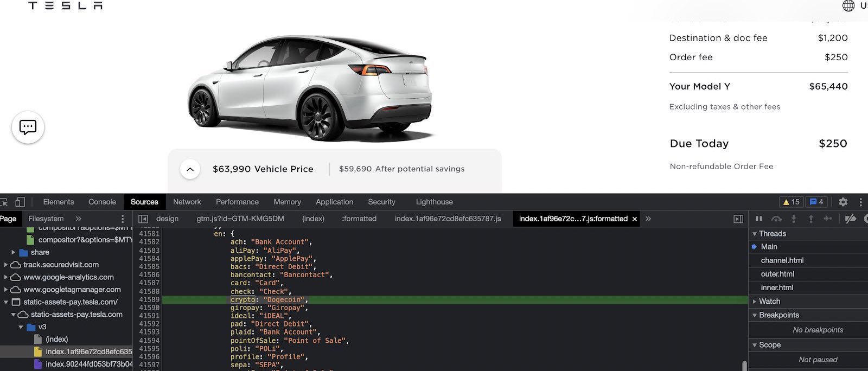Show more navigator tabs after Filesystem
This screenshot has height=371, width=868.
coord(79,219)
